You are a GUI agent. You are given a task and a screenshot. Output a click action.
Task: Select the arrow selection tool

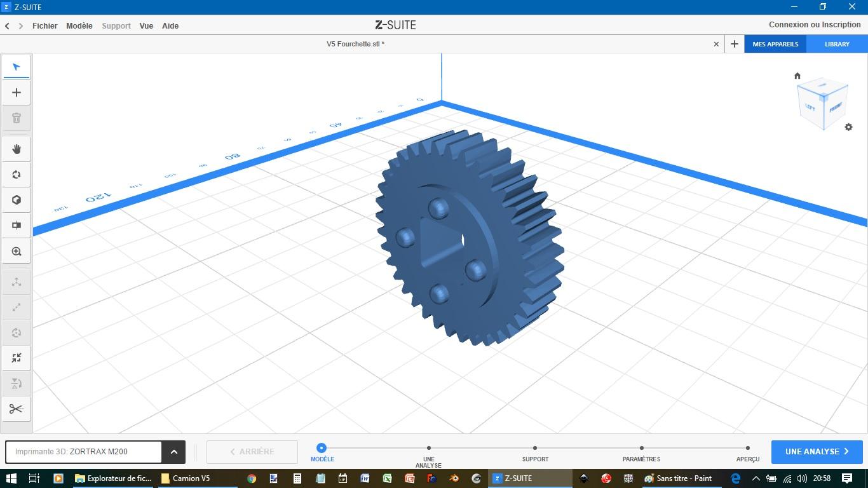point(17,67)
